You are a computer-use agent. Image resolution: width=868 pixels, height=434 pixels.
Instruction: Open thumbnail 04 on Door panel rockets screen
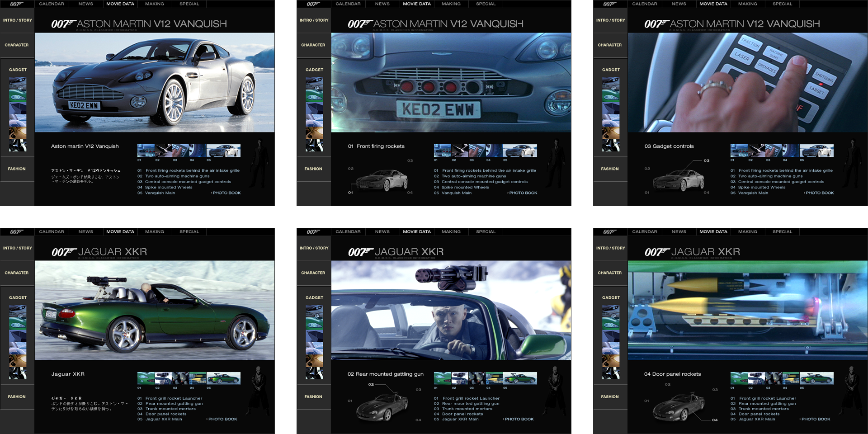791,378
